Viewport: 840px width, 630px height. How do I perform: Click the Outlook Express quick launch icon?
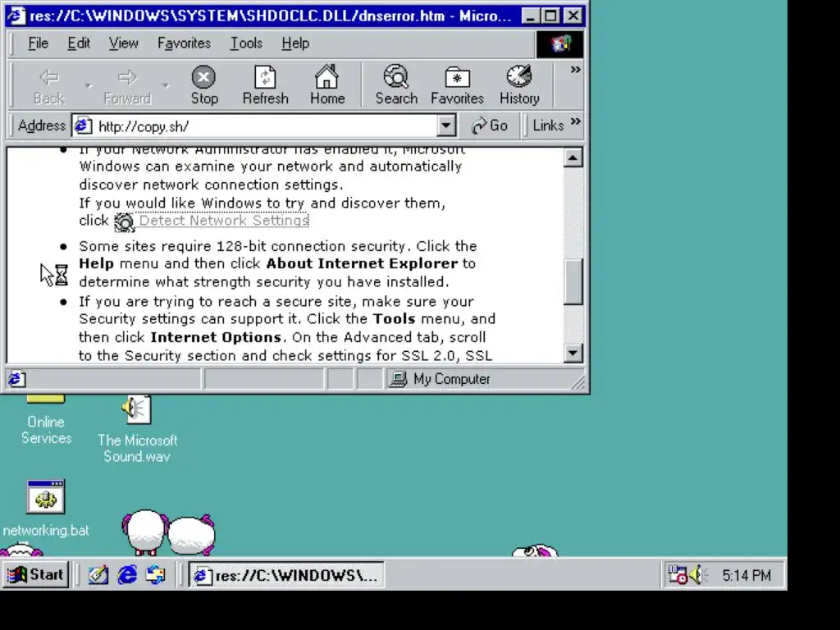(x=156, y=575)
